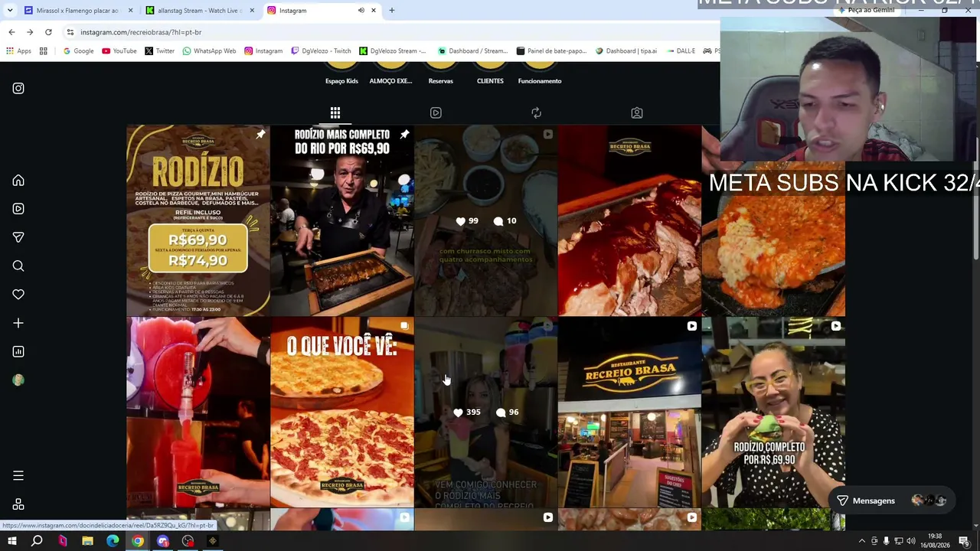Screen dimensions: 980x551
Task: Open Windows taskbar search
Action: (37, 541)
